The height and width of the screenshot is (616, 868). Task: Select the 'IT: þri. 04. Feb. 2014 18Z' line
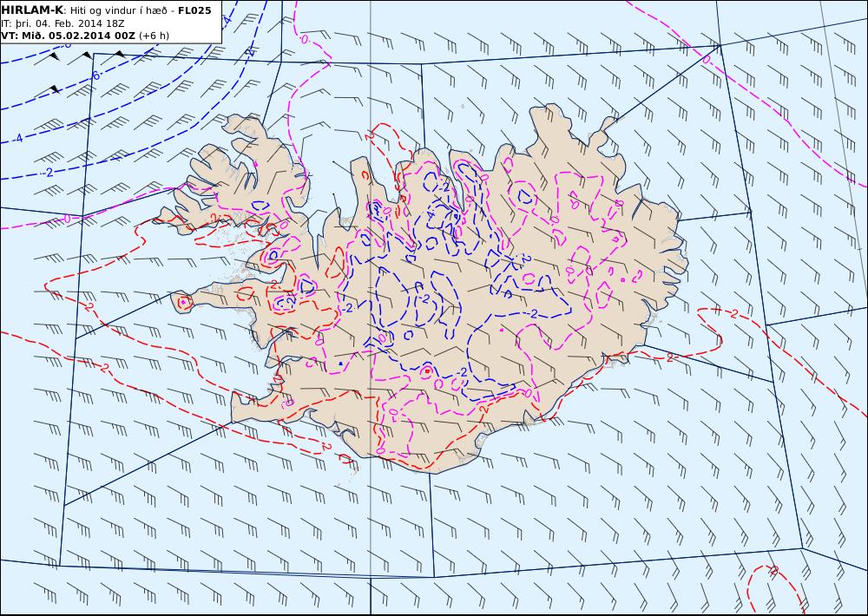tap(62, 23)
